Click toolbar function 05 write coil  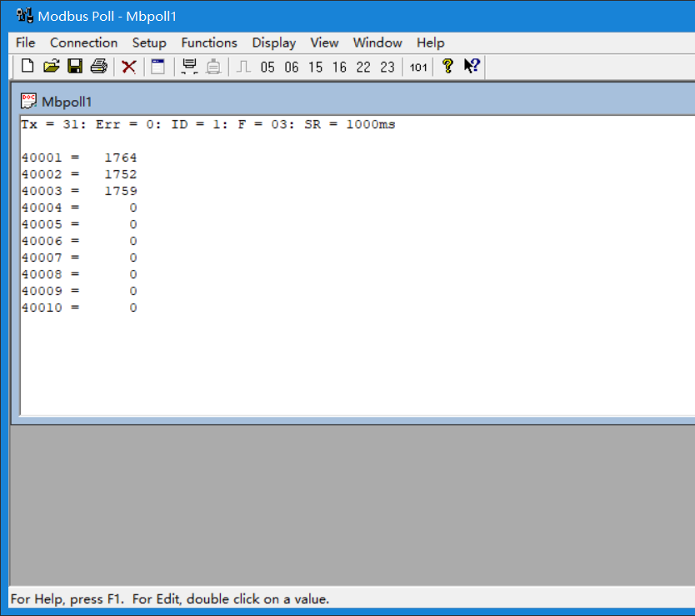(267, 67)
